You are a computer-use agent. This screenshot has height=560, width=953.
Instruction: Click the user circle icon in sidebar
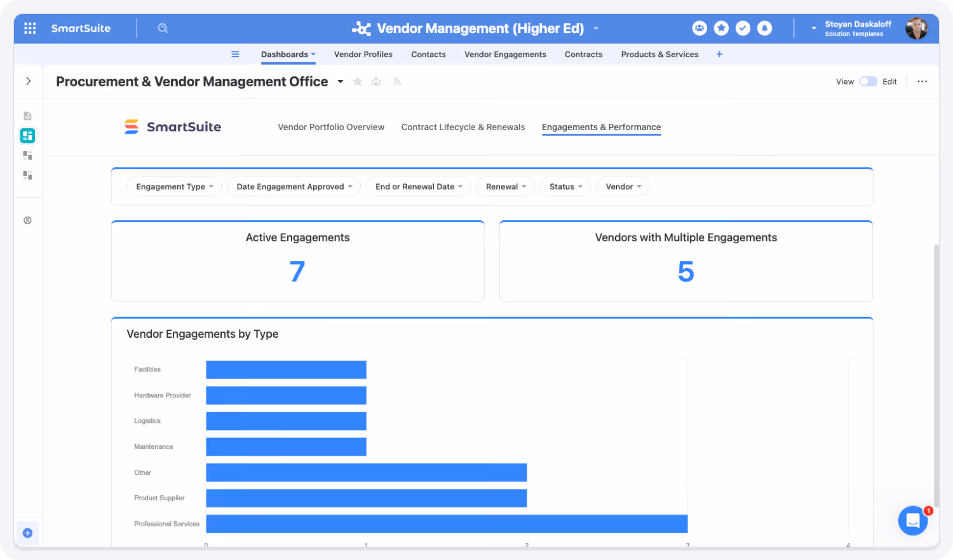(27, 220)
